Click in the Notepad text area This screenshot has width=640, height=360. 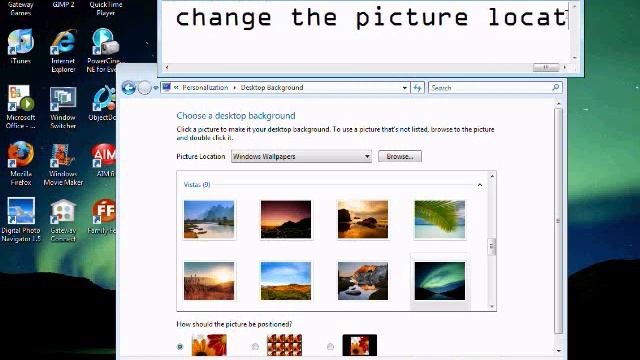[366, 31]
